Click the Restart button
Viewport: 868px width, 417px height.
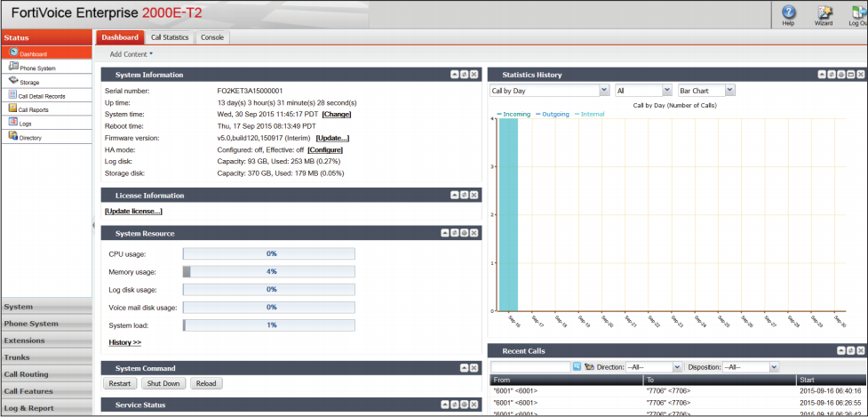point(120,383)
